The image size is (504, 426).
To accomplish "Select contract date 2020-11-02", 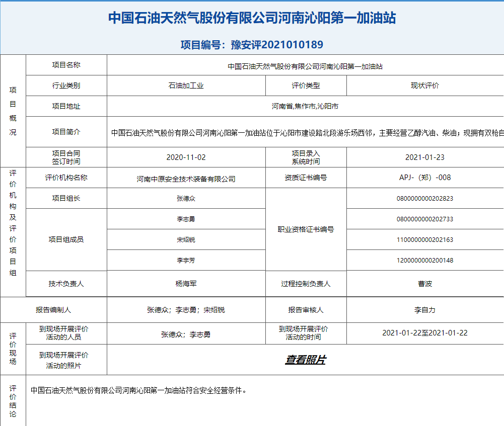I will pos(186,157).
